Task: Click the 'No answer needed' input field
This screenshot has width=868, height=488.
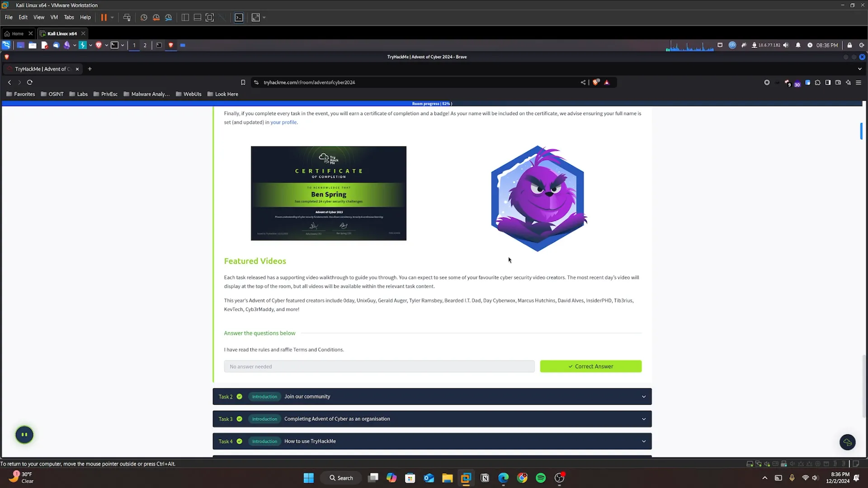Action: coord(379,366)
